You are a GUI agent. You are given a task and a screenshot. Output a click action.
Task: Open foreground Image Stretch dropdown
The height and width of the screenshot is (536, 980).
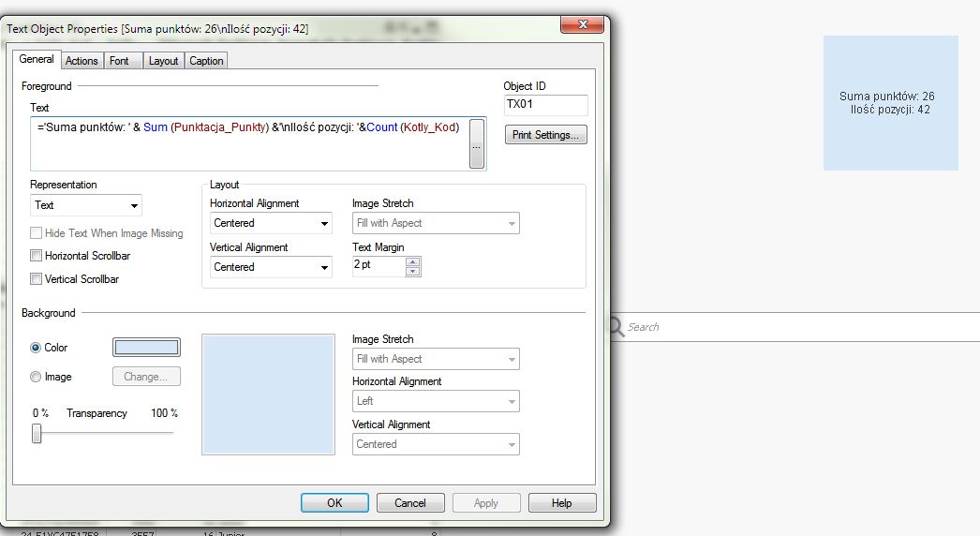coord(436,223)
